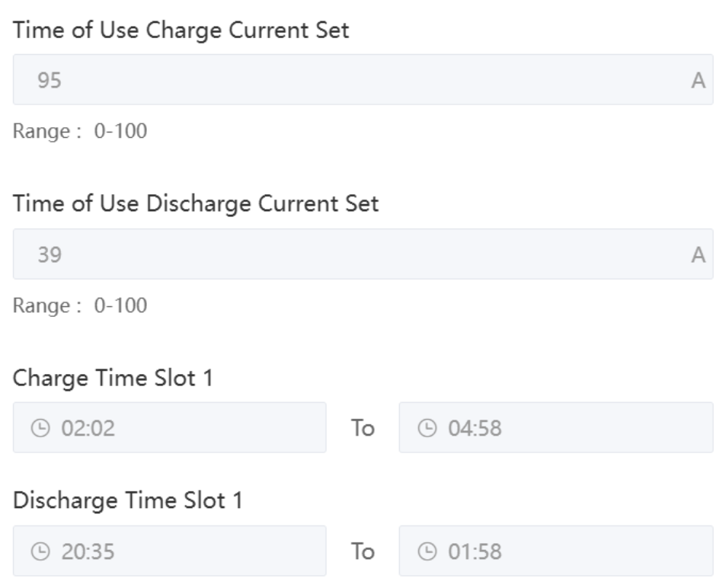
Task: Click the Range 0-100 hint below discharge current
Action: point(80,306)
